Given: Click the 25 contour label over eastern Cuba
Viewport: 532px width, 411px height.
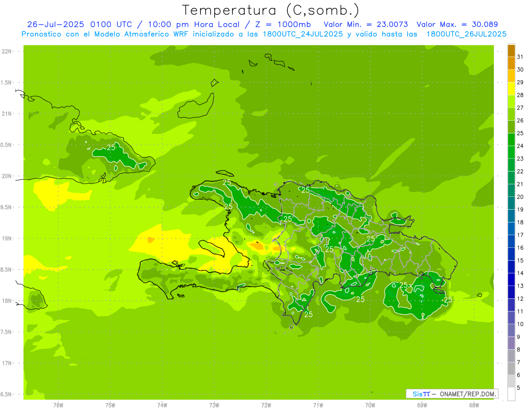Looking at the screenshot, I should (x=111, y=147).
